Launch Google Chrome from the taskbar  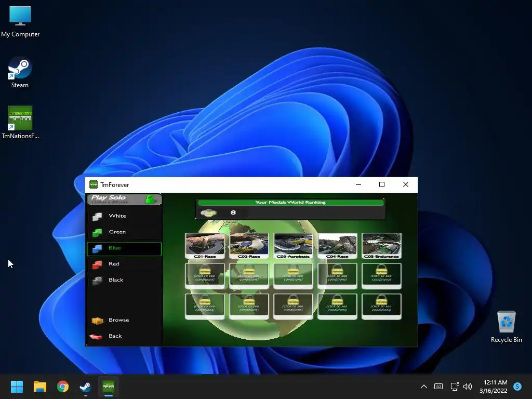[x=63, y=387]
